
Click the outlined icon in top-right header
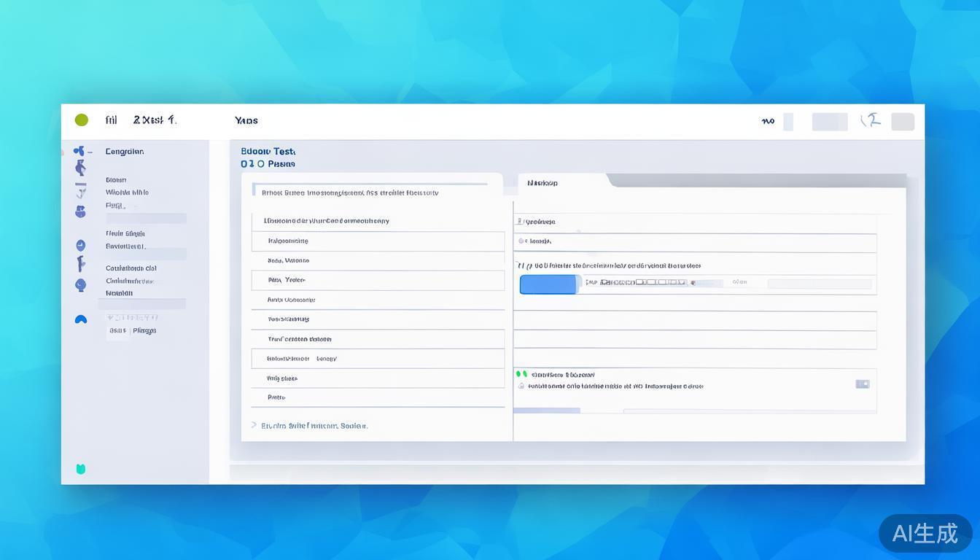pos(871,121)
